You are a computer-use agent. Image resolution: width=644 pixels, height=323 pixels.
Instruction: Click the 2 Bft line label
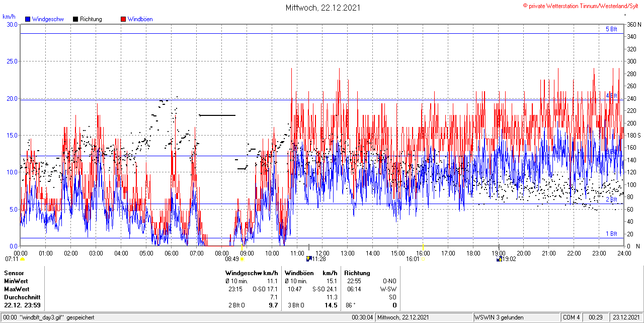click(611, 200)
